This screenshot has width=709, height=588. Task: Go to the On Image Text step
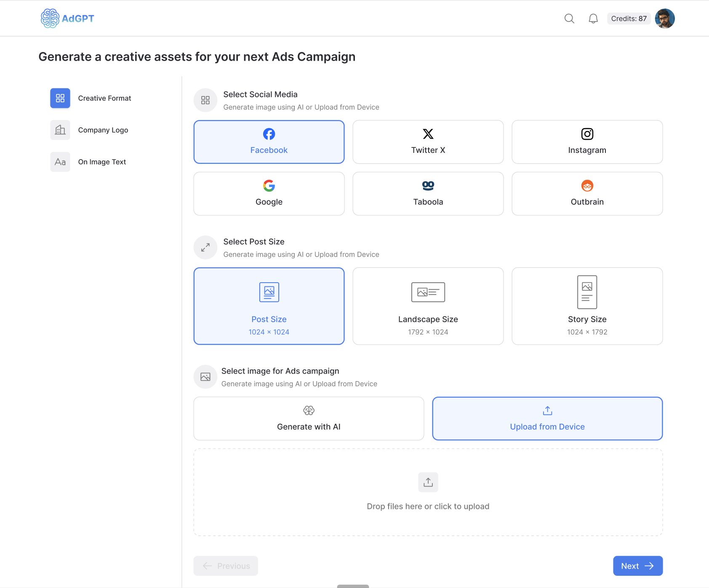[88, 162]
